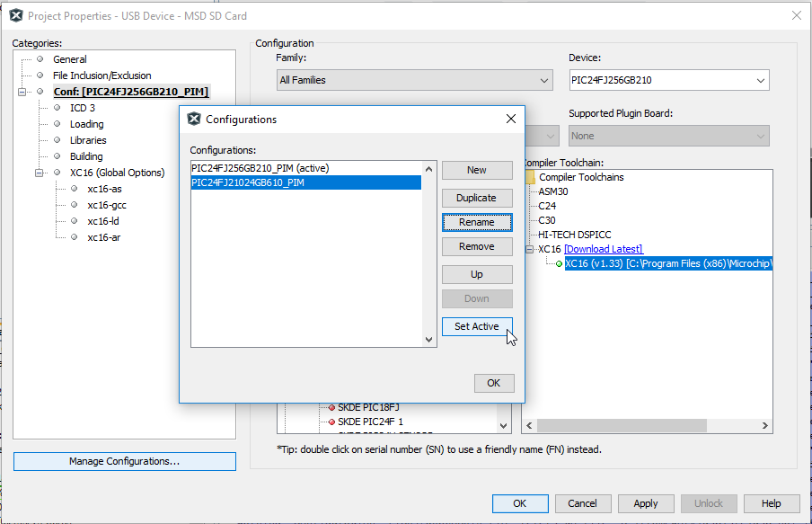
Task: Click down arrow of hardware tool list scrollbar
Action: click(x=503, y=426)
